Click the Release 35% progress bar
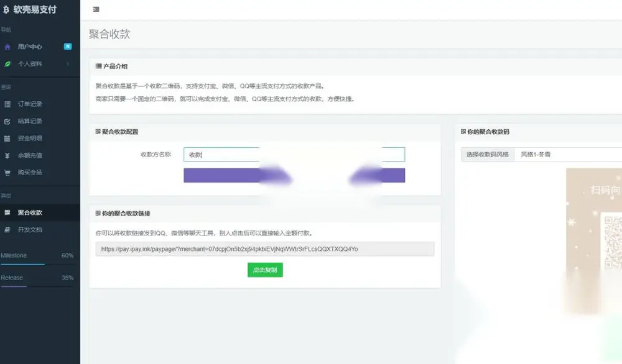622x364 pixels. coord(37,286)
